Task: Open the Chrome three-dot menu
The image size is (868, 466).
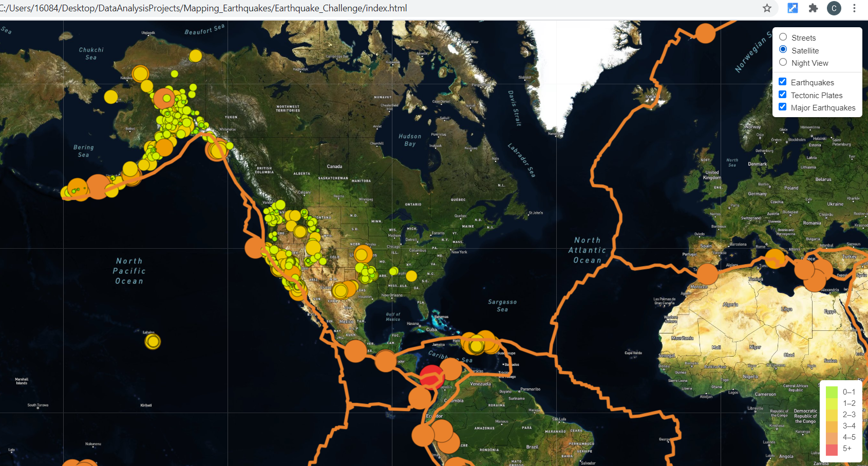Action: point(854,8)
